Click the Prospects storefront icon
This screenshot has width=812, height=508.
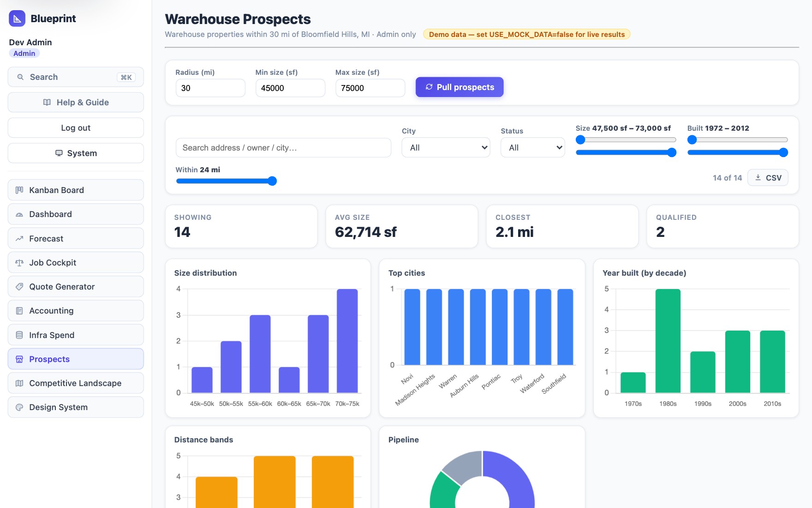(19, 359)
